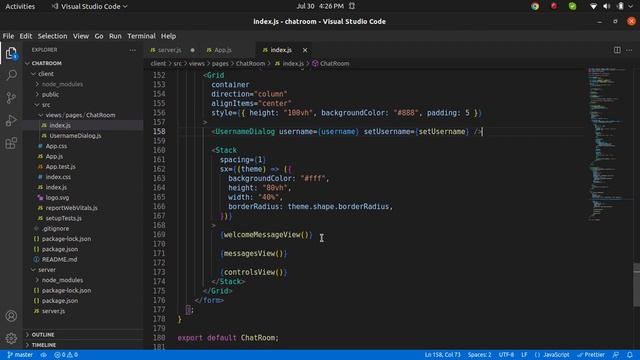
Task: Close the index.js editor tab
Action: point(305,50)
